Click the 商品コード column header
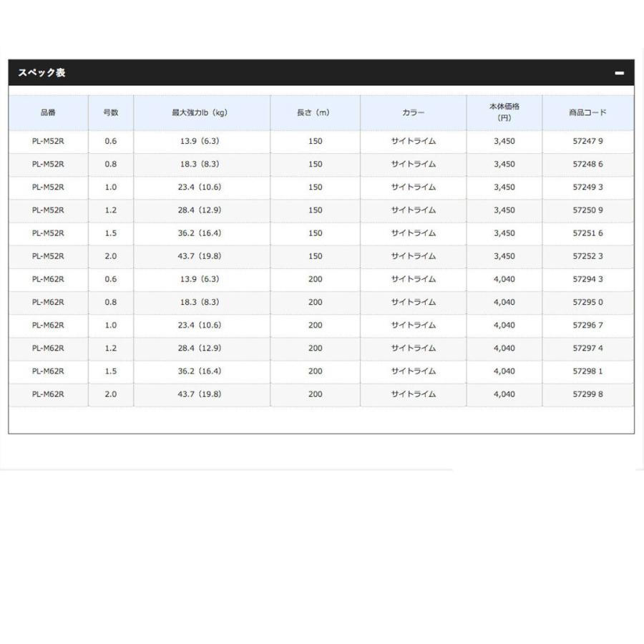 coord(587,113)
